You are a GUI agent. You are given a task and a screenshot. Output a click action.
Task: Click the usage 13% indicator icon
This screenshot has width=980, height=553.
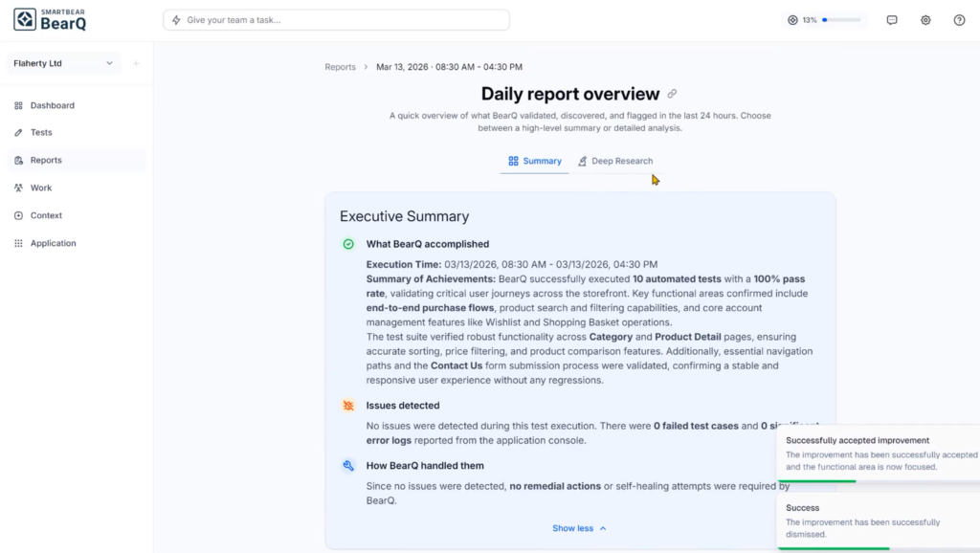click(792, 20)
